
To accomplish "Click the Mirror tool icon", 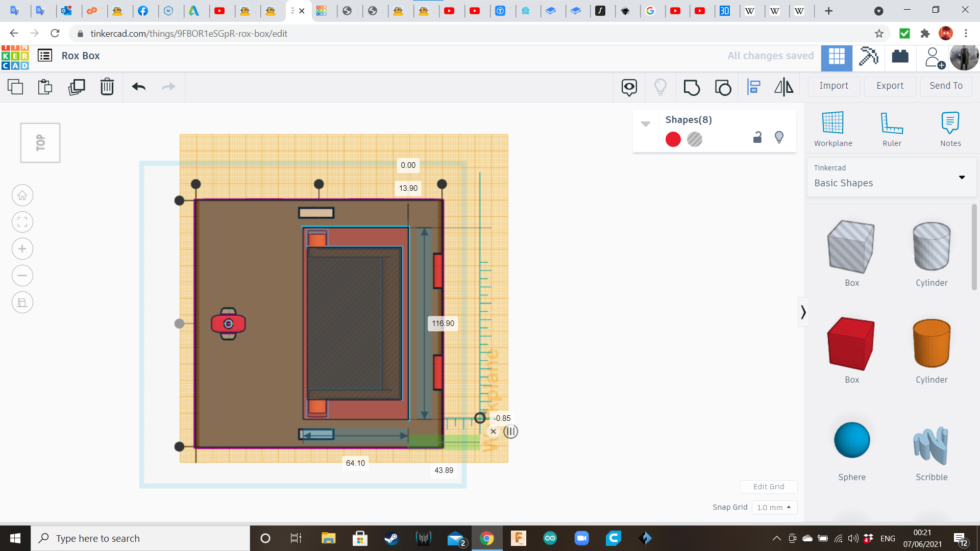I will 783,87.
